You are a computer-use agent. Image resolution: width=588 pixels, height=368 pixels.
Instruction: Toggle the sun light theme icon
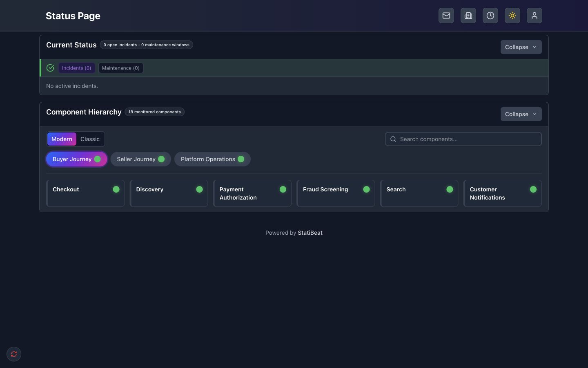pos(512,16)
